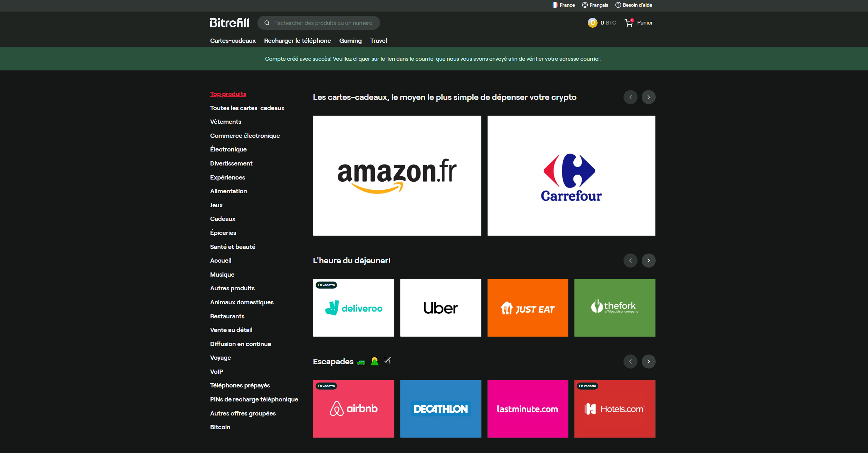Select Musique category
This screenshot has height=453, width=868.
222,275
